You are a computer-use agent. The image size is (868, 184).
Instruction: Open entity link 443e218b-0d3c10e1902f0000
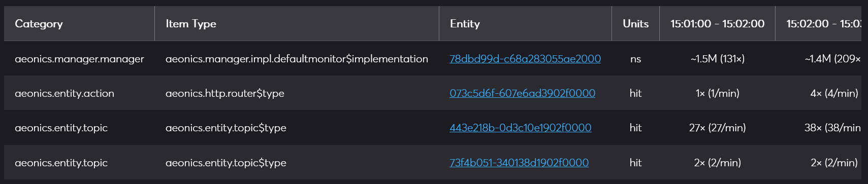pos(520,128)
